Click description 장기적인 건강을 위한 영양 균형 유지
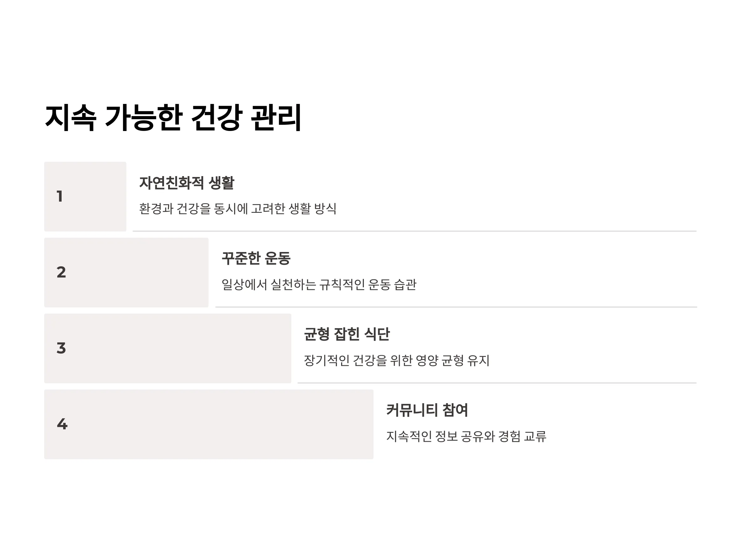Screen dimensions: 747x560 (397, 361)
